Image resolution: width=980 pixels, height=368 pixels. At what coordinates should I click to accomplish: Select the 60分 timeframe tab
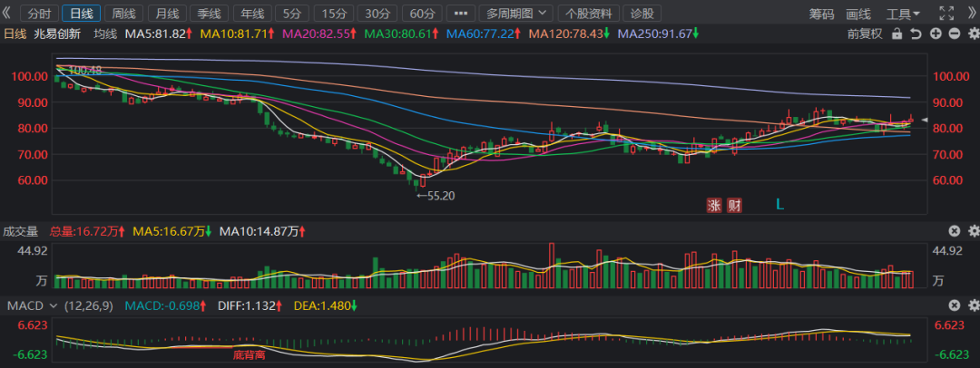point(421,14)
